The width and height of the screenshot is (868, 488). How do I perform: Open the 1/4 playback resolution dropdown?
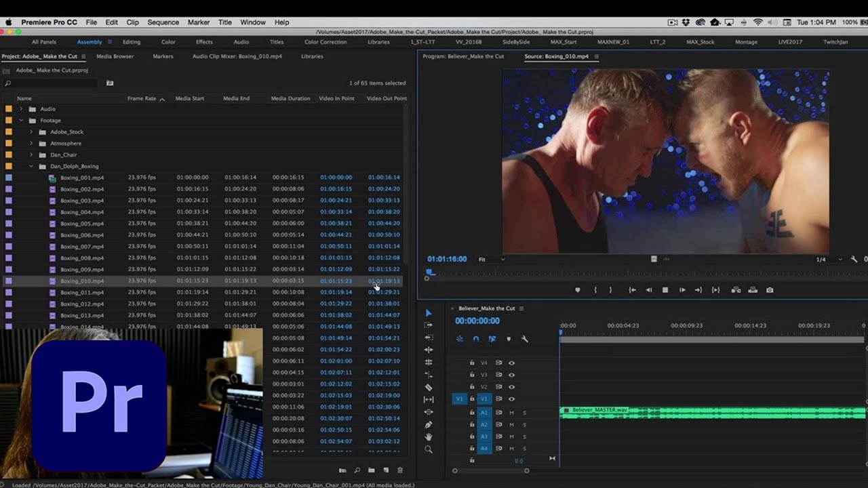828,260
